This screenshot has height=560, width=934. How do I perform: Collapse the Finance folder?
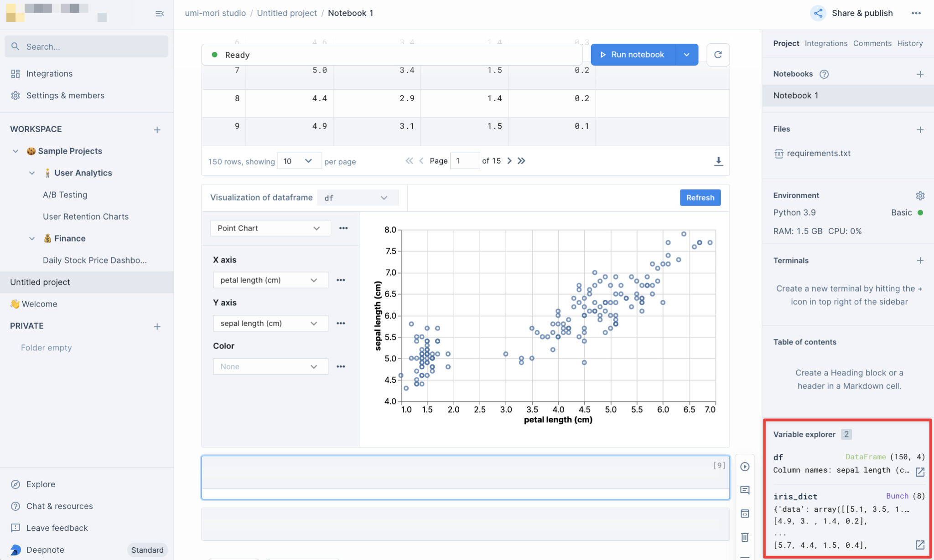32,239
